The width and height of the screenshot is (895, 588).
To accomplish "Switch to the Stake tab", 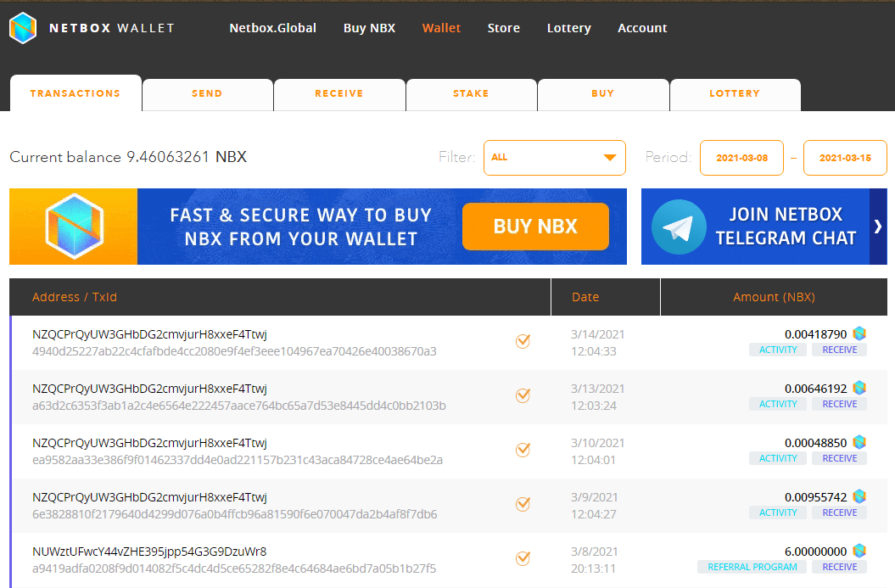I will (471, 94).
